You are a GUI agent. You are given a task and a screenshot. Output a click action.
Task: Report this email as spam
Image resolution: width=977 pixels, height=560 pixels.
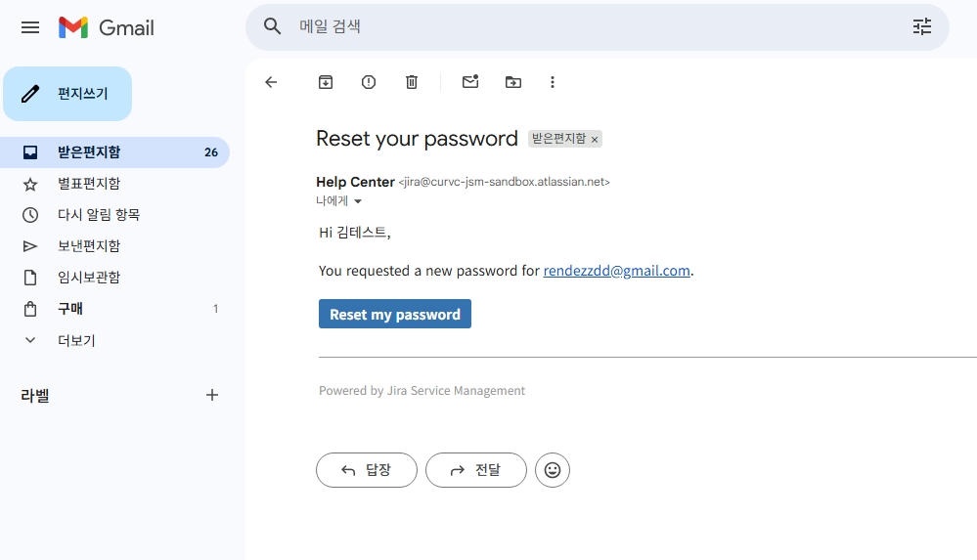[369, 83]
